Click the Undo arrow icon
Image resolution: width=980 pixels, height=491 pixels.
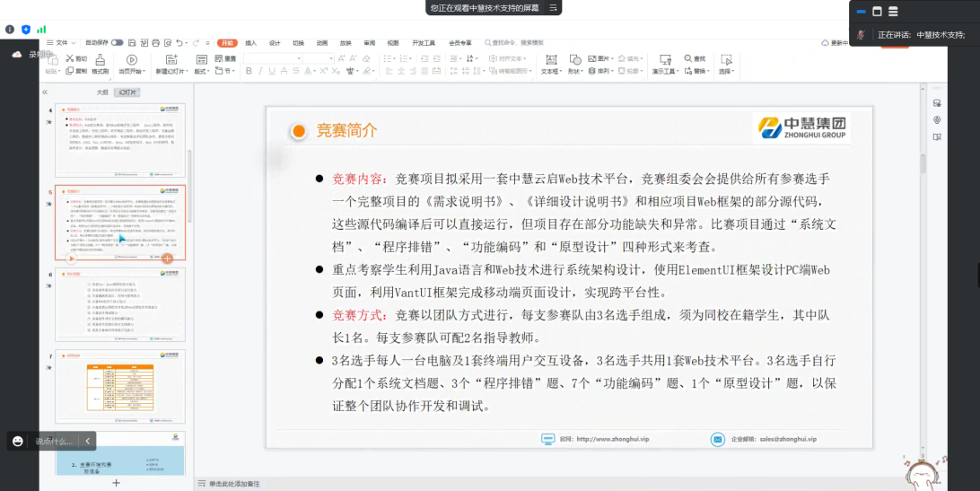pyautogui.click(x=179, y=43)
